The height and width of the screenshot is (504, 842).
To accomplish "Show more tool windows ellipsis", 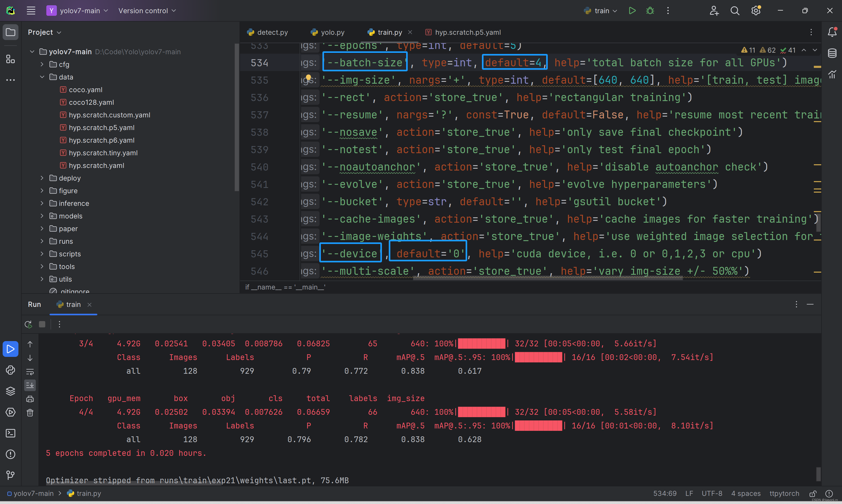I will [x=11, y=80].
